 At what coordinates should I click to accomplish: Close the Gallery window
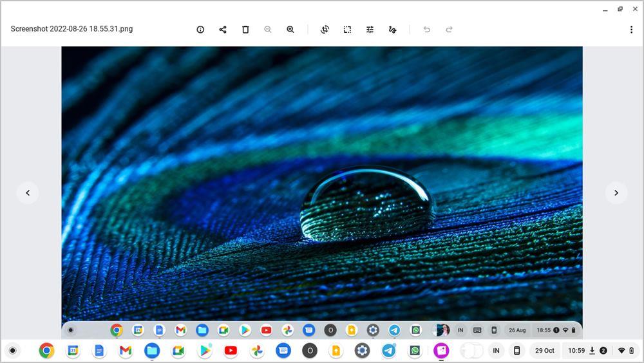tap(635, 9)
